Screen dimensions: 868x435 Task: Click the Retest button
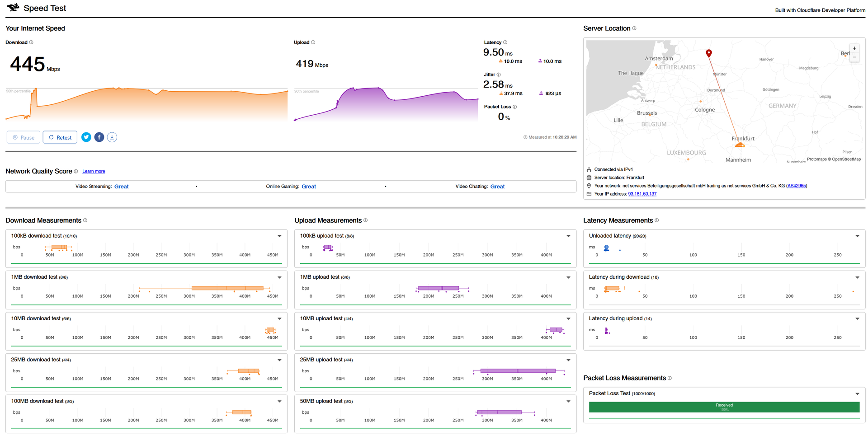pyautogui.click(x=60, y=137)
